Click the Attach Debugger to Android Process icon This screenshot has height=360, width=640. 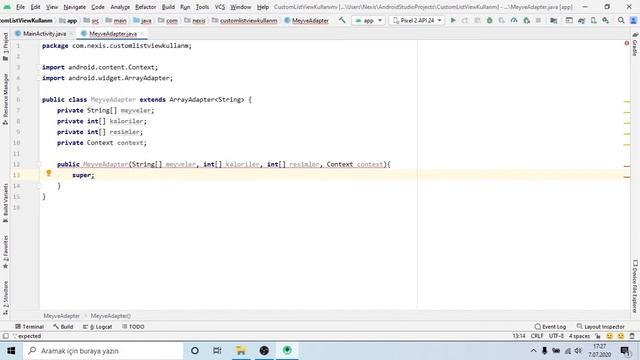(527, 20)
